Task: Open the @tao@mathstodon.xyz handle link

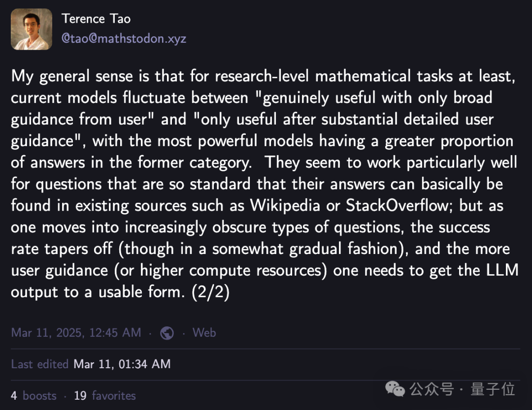Action: point(124,39)
